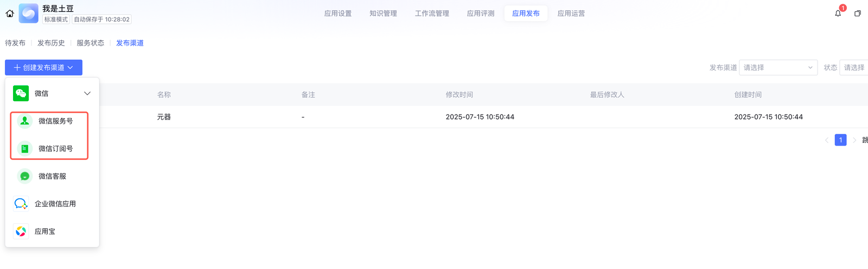Select the 应用宝 channel
The width and height of the screenshot is (868, 269).
[44, 232]
